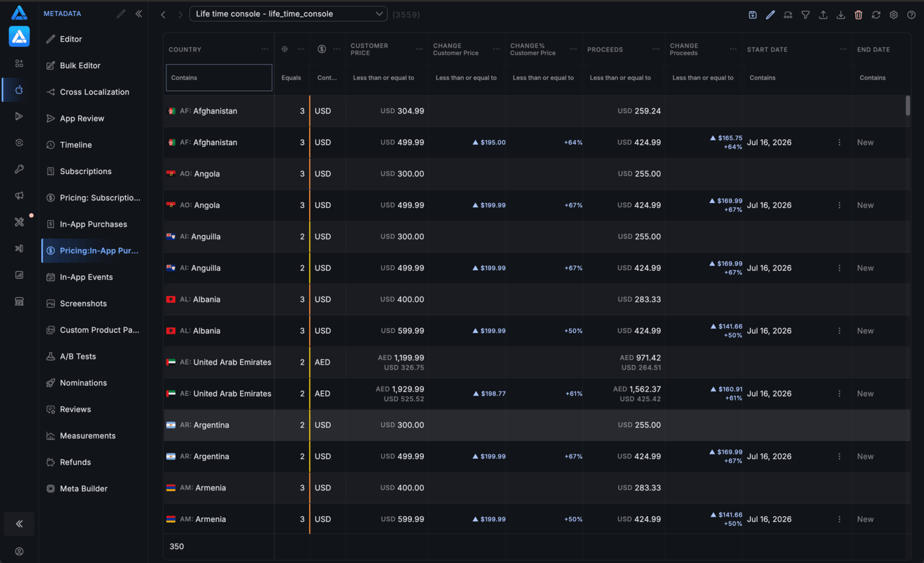Click the toolbar pencil edit icon
Viewport: 924px width, 563px height.
pos(770,14)
